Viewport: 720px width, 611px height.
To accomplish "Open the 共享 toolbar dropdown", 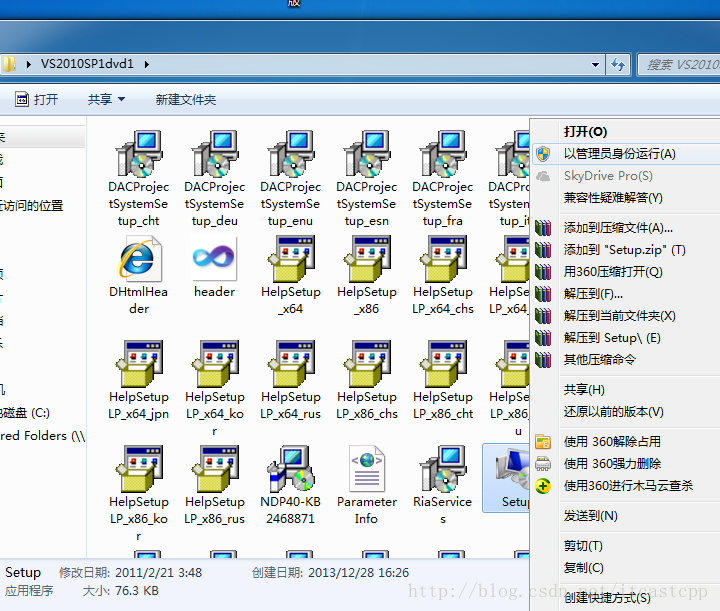I will click(106, 99).
